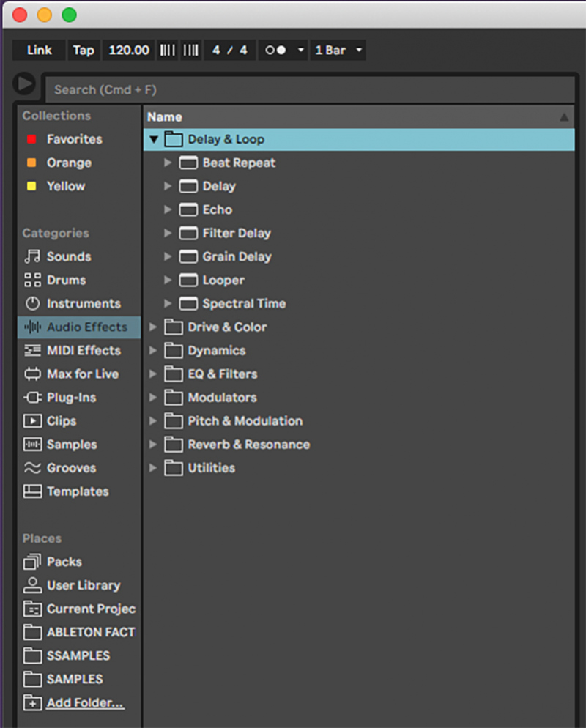This screenshot has height=728, width=586.
Task: Select the Drums category icon
Action: coord(32,280)
